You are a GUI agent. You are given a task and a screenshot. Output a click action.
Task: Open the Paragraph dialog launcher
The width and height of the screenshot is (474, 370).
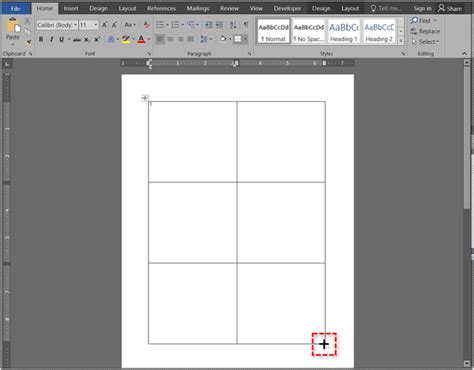(249, 54)
